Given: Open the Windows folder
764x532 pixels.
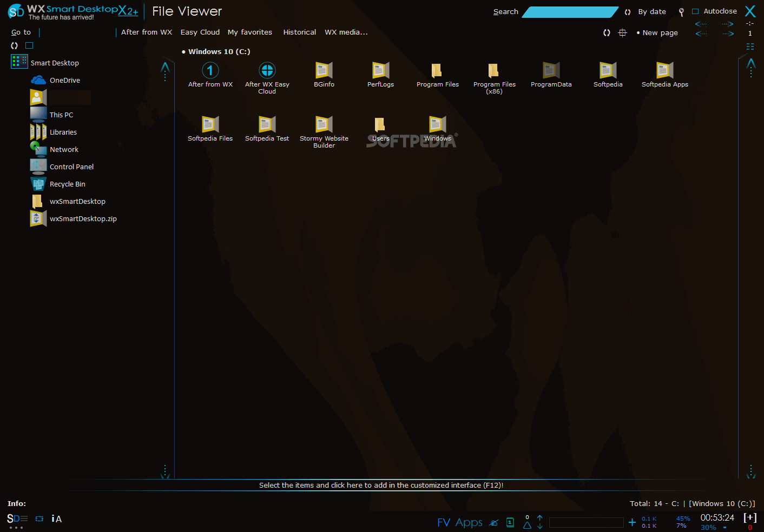Looking at the screenshot, I should tap(438, 124).
